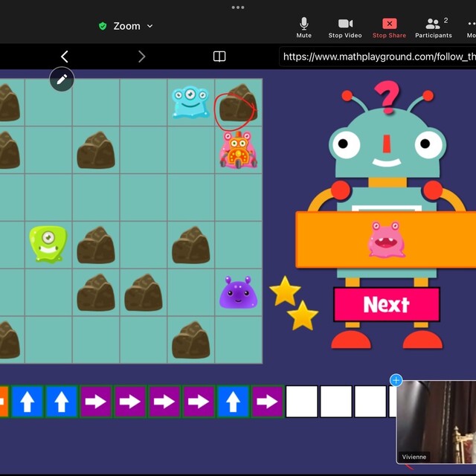
Task: Click the mathplayground URL address field
Action: click(x=377, y=57)
